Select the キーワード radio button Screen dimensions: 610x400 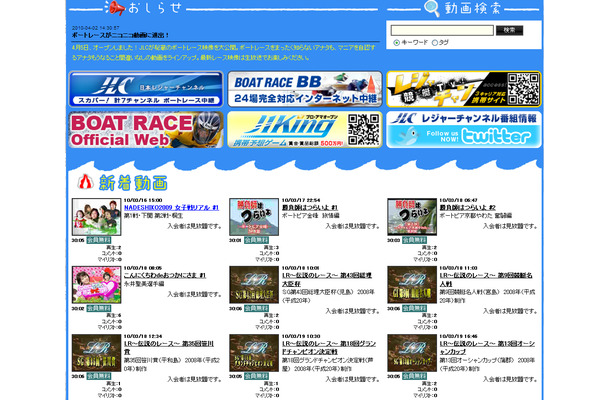[396, 42]
